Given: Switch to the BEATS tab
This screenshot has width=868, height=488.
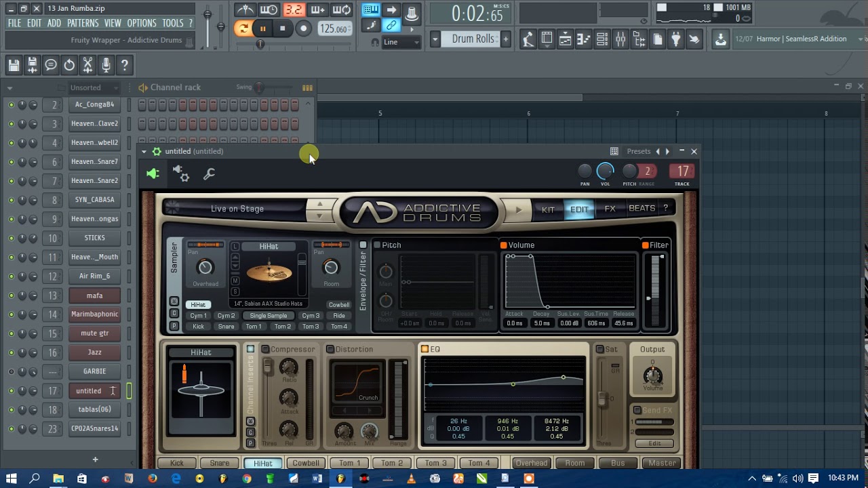Looking at the screenshot, I should tap(642, 209).
